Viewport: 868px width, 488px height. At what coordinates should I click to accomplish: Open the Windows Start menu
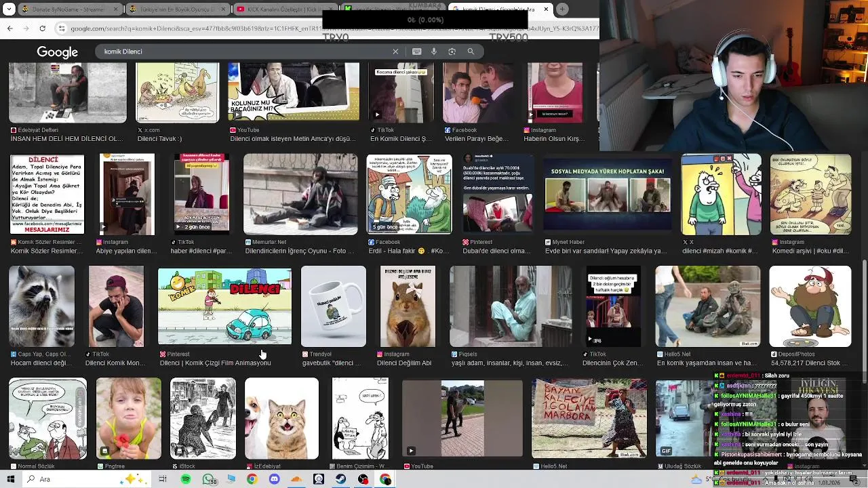click(x=11, y=479)
